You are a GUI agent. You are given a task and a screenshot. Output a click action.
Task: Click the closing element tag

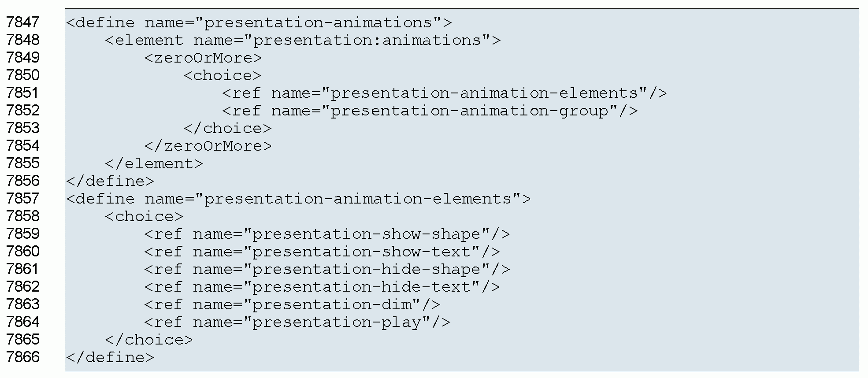[154, 163]
